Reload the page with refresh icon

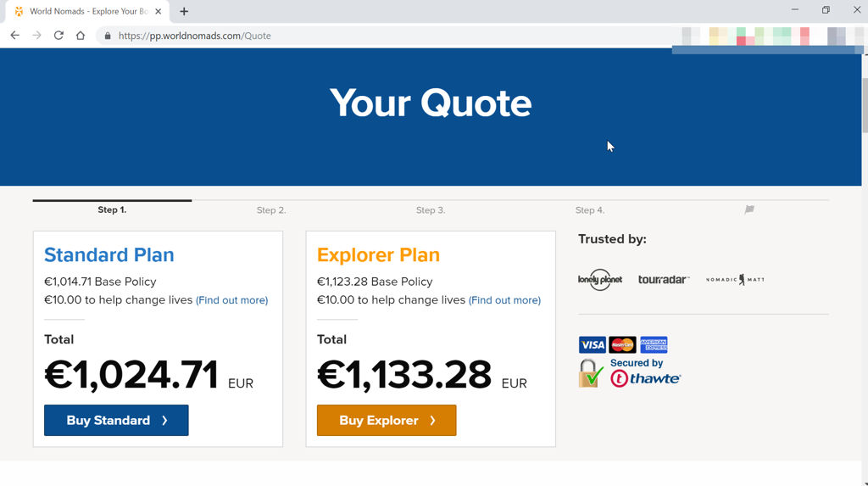tap(58, 36)
